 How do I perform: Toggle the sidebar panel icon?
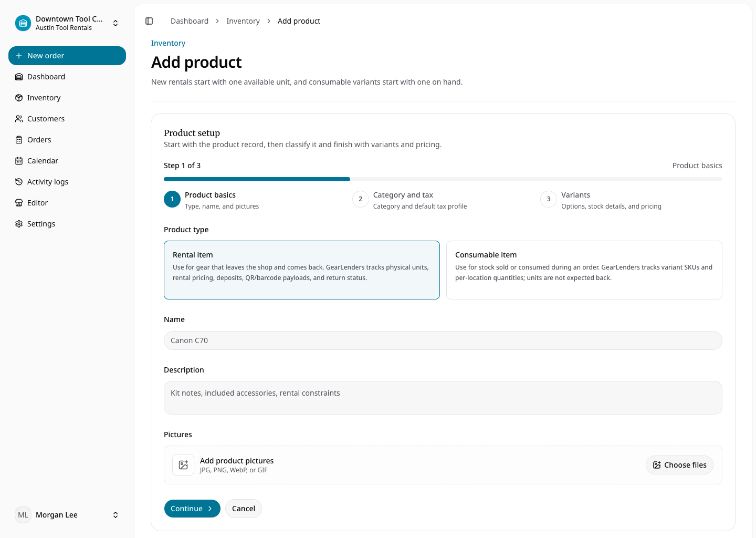point(149,21)
